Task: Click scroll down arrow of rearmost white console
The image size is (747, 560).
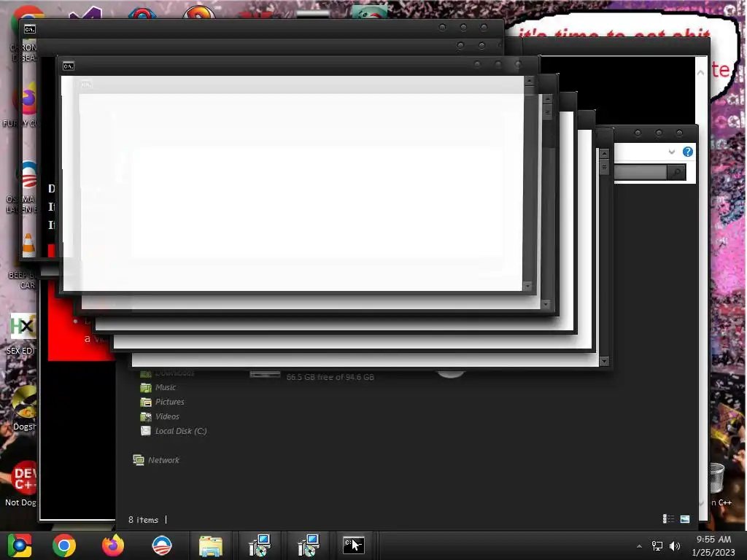Action: [x=604, y=361]
